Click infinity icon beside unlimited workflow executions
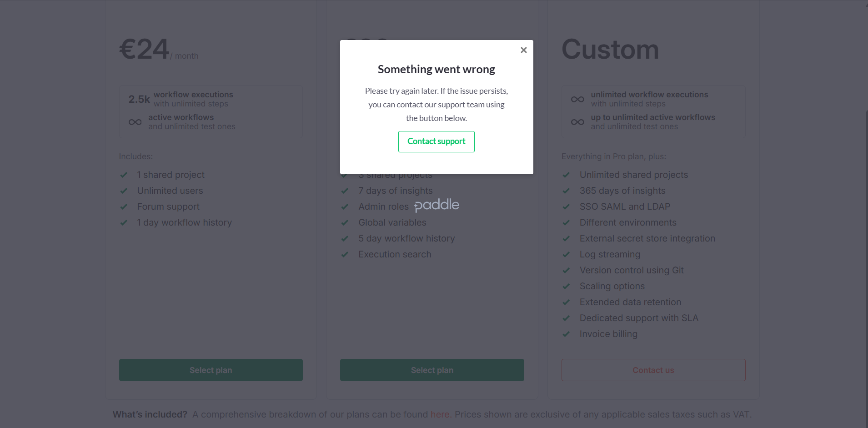 pyautogui.click(x=577, y=99)
